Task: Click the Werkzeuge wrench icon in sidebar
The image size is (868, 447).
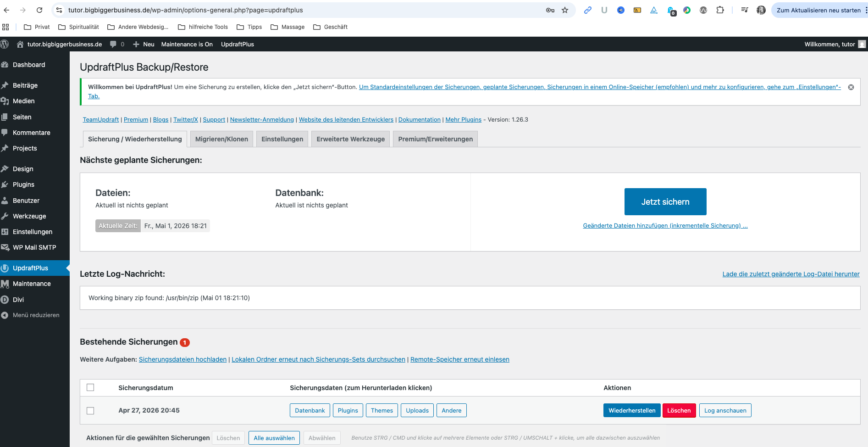Action: (x=5, y=216)
